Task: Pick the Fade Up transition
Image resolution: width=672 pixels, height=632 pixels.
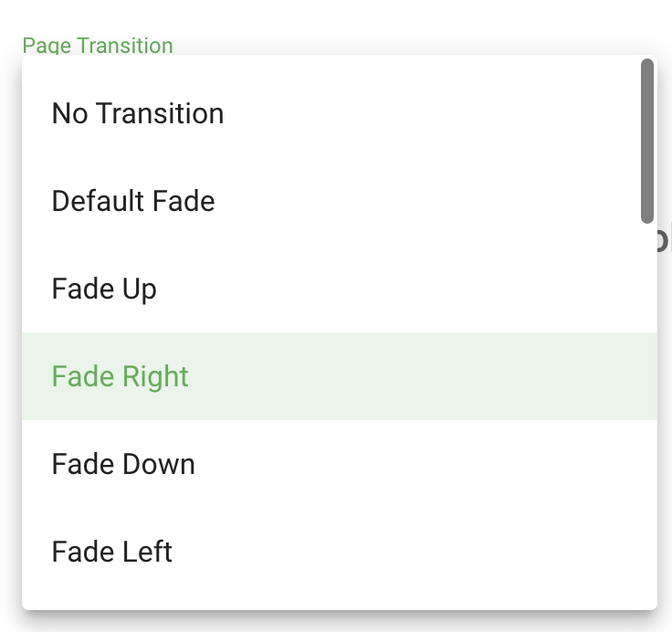Action: (x=340, y=289)
